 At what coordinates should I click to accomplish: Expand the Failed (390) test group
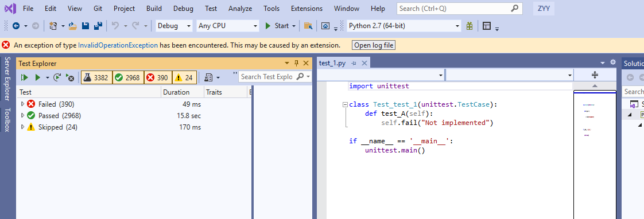point(22,104)
